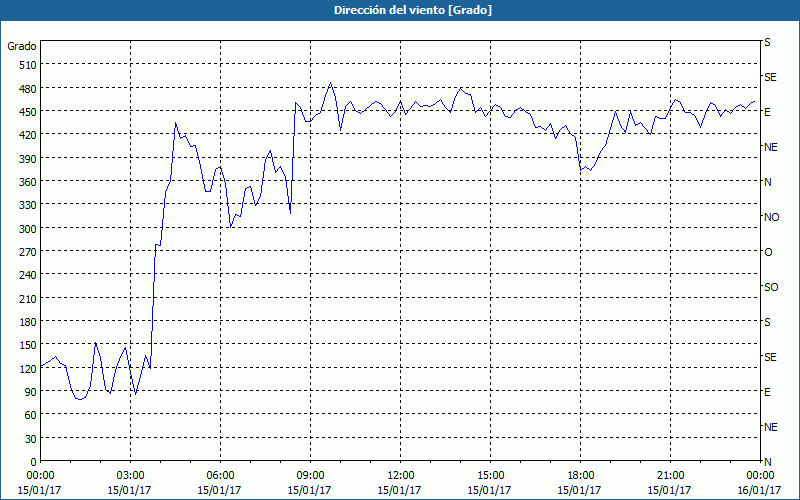Click the 360 y-axis value

coord(28,182)
